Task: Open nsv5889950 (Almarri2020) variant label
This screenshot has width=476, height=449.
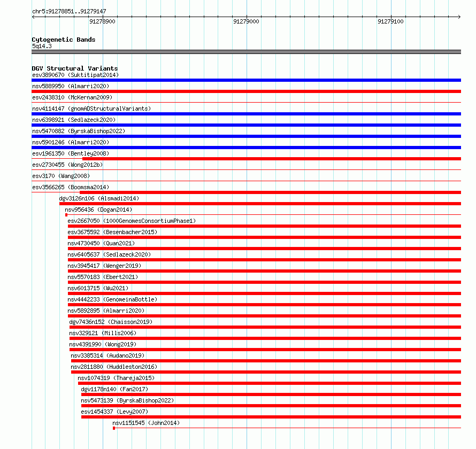Action: (x=71, y=86)
